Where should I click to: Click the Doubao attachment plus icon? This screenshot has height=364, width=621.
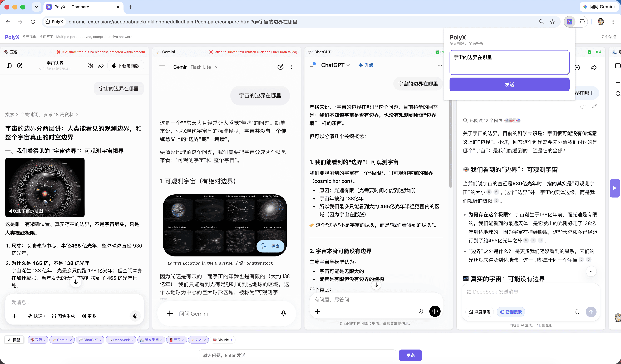14,316
